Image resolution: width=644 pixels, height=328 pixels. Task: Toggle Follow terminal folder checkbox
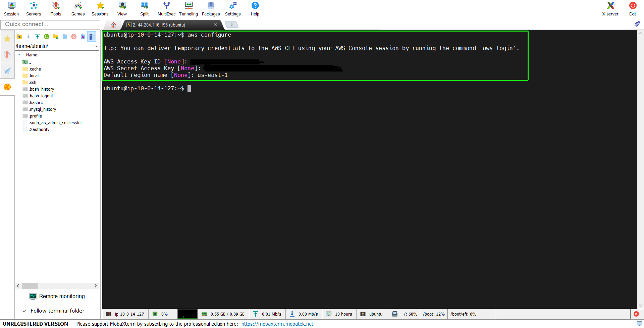pyautogui.click(x=24, y=311)
